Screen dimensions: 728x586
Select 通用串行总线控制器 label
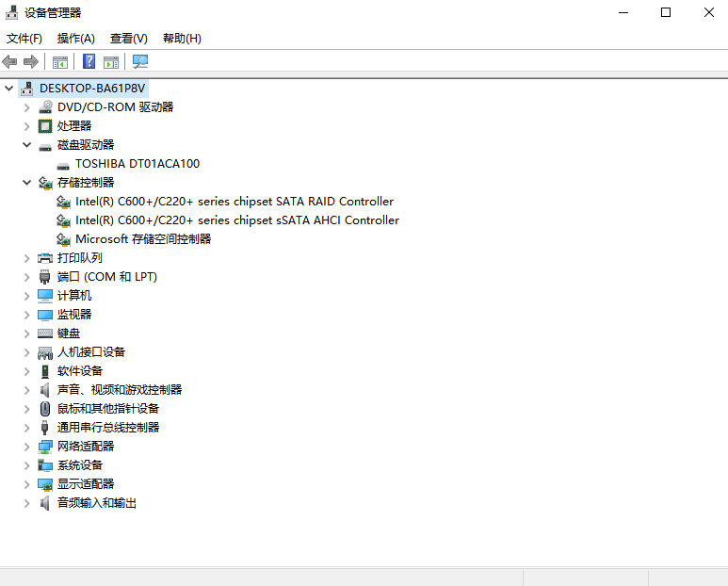coord(108,427)
